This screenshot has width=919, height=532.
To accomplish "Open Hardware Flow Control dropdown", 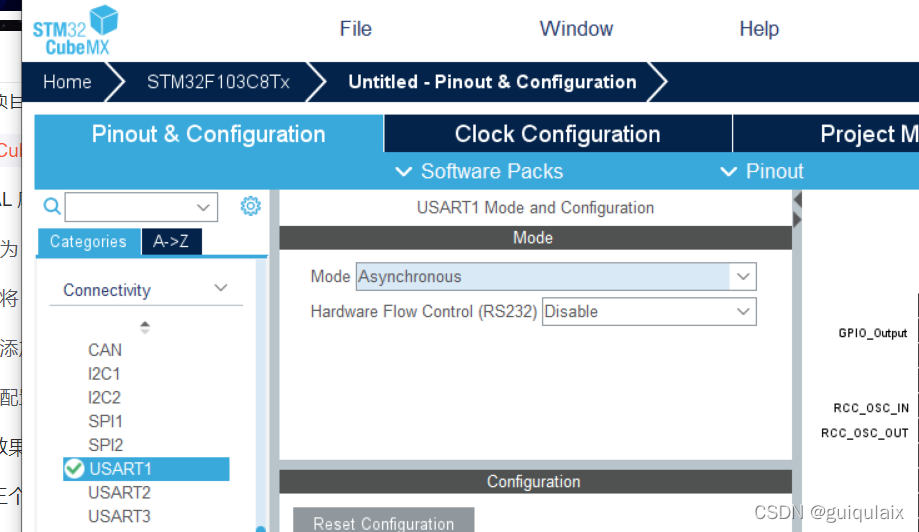I will click(649, 312).
